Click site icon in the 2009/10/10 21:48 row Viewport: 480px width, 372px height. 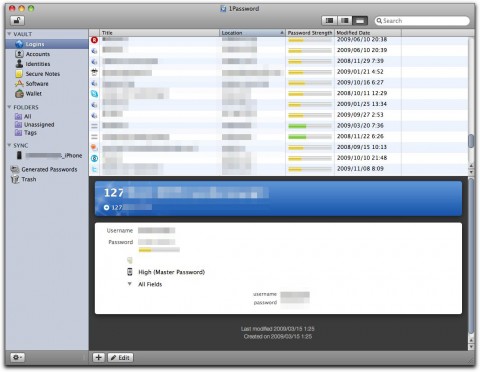[95, 158]
